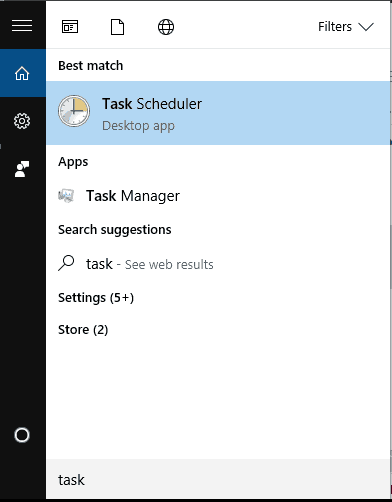Select the Home icon in the sidebar
The width and height of the screenshot is (392, 502).
point(22,73)
